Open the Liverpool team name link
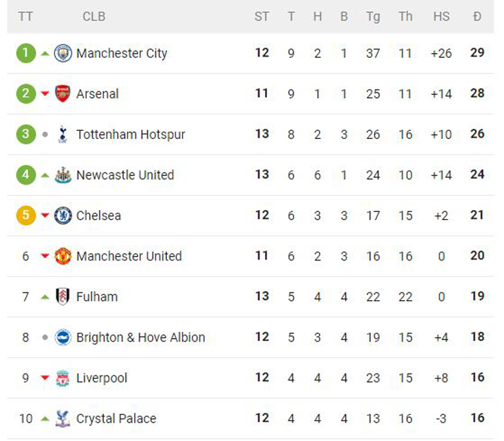The width and height of the screenshot is (504, 441). pos(101,378)
